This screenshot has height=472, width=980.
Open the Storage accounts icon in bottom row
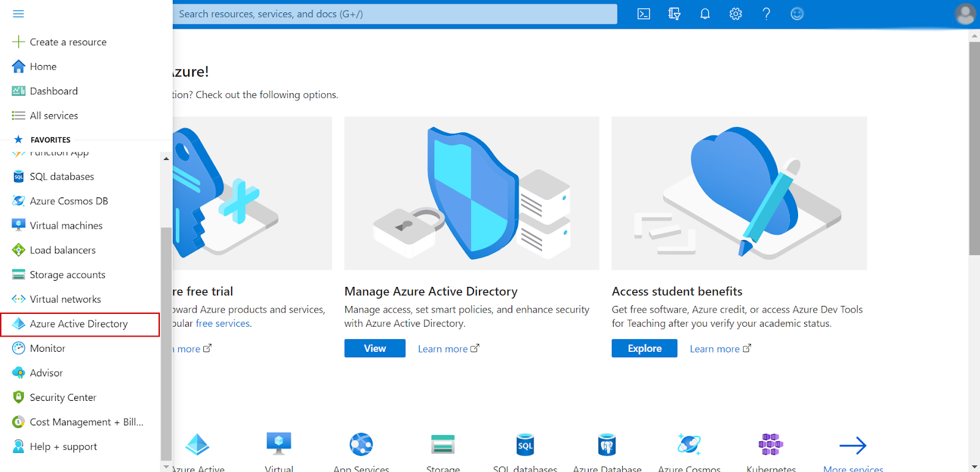click(x=443, y=444)
